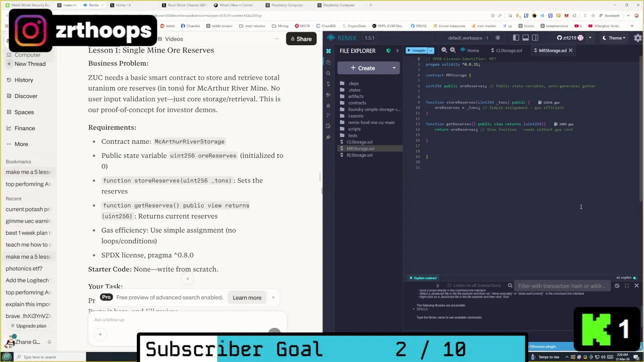Screen dimensions: 644x362
Task: Open the Search in files sidebar icon
Action: (329, 73)
